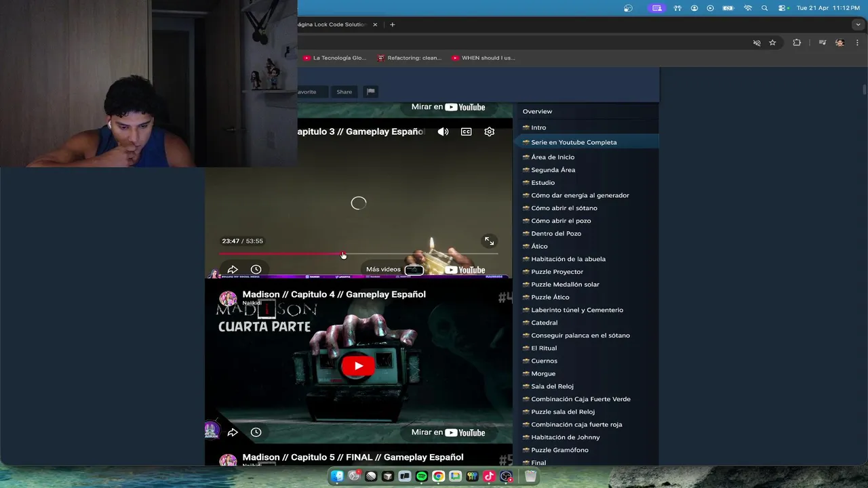The image size is (868, 488).
Task: Add Capitulo 3 video to Watch Later
Action: 256,269
